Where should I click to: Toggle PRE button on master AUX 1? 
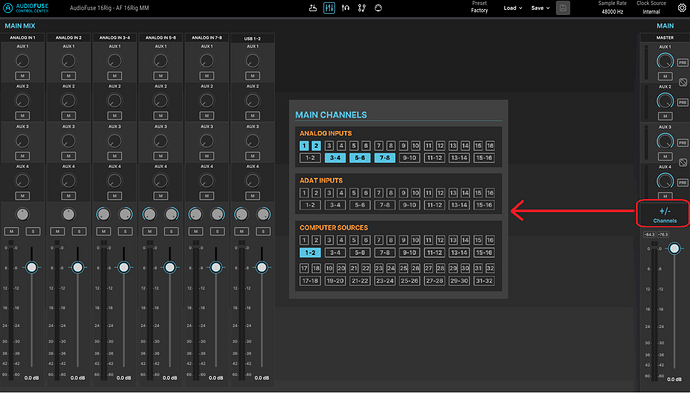pos(683,62)
